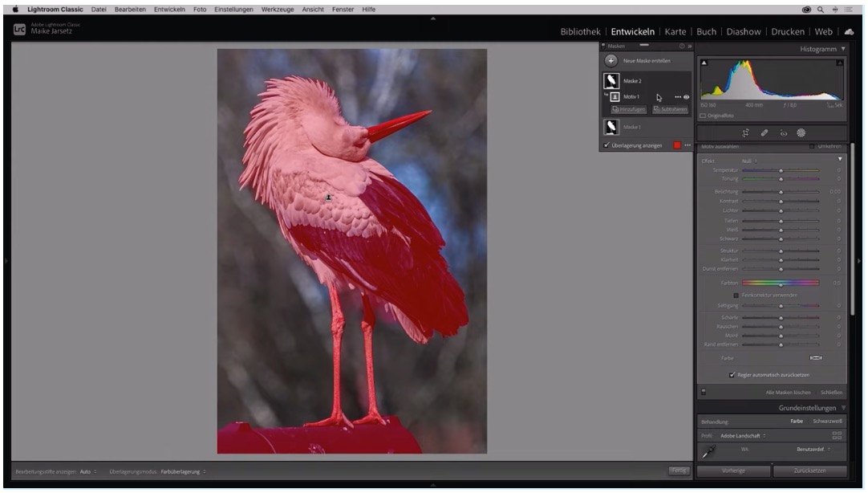
Task: Select the red eye correction tool
Action: tap(783, 132)
